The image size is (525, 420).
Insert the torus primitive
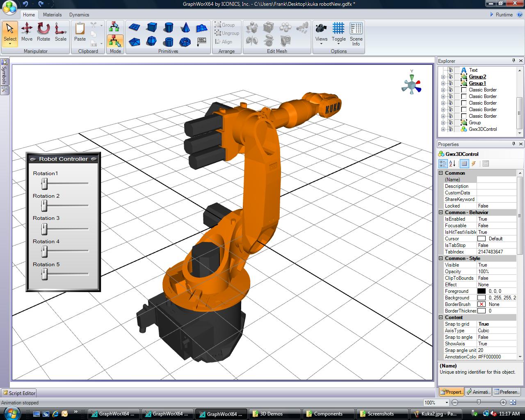(185, 41)
